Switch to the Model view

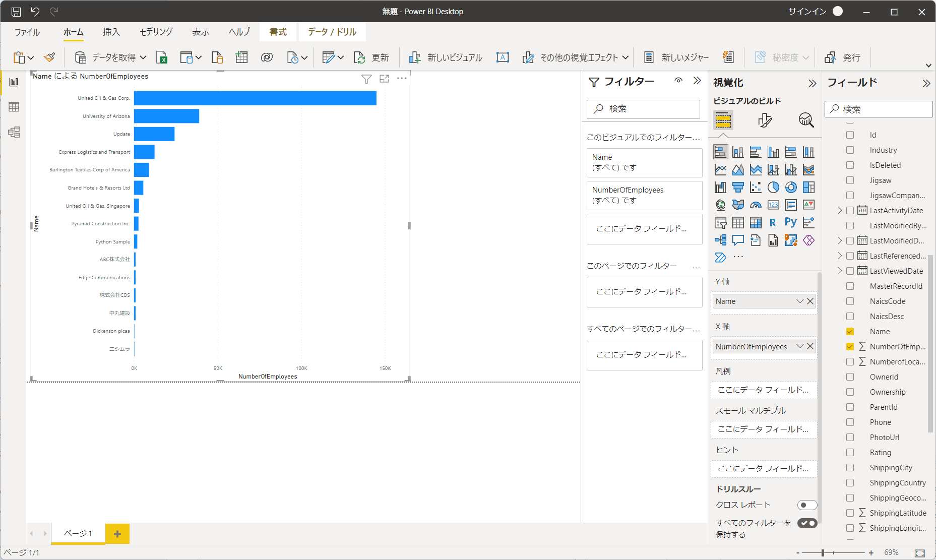click(x=14, y=132)
